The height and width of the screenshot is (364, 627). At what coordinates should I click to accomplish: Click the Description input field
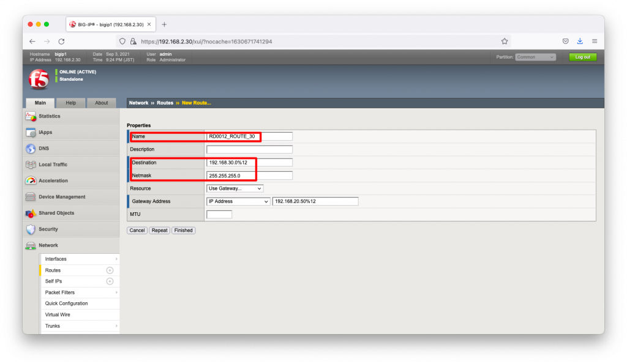[x=249, y=149]
